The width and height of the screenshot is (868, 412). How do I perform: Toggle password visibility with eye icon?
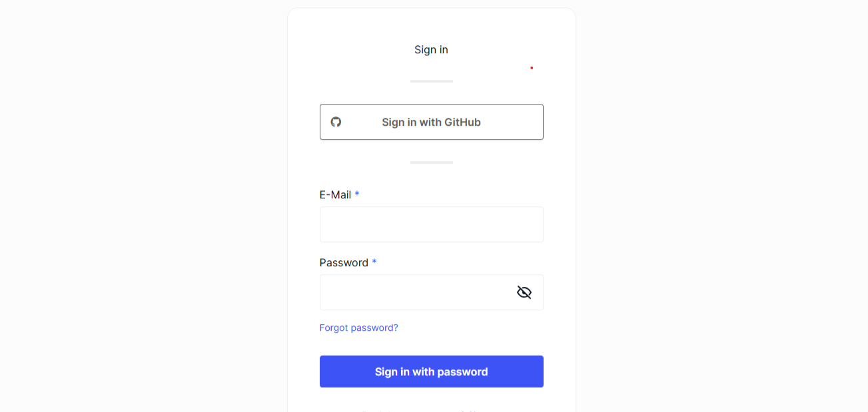(524, 292)
